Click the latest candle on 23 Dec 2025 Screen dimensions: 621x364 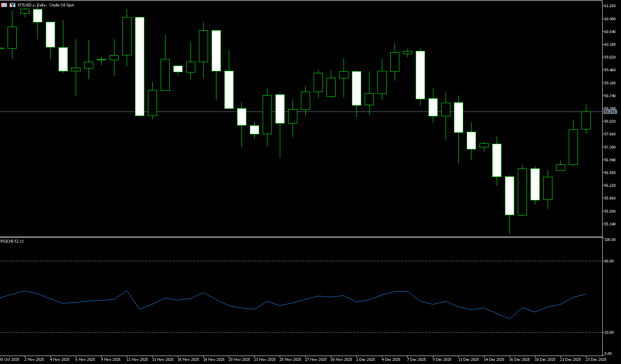pos(586,120)
